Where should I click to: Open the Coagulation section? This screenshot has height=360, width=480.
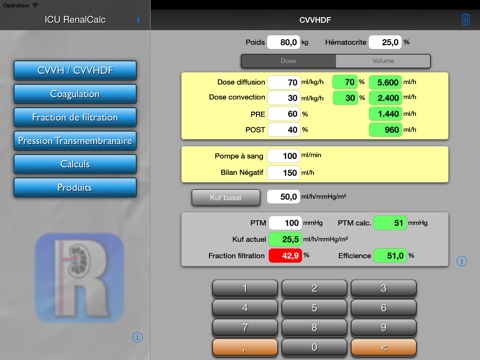75,94
